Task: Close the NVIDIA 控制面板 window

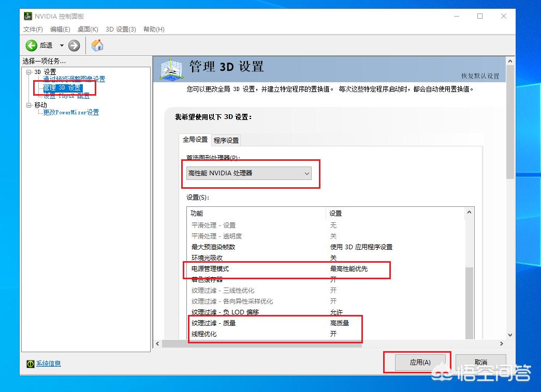Action: (x=504, y=16)
